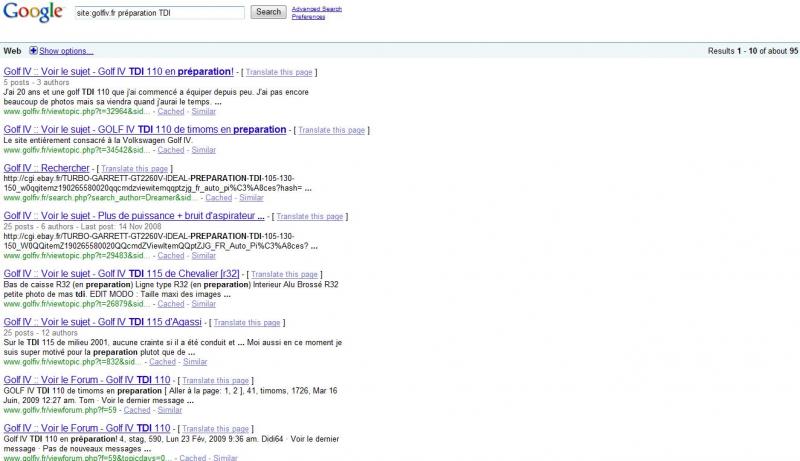Select the Web tab label
The width and height of the screenshot is (800, 461).
pyautogui.click(x=12, y=51)
